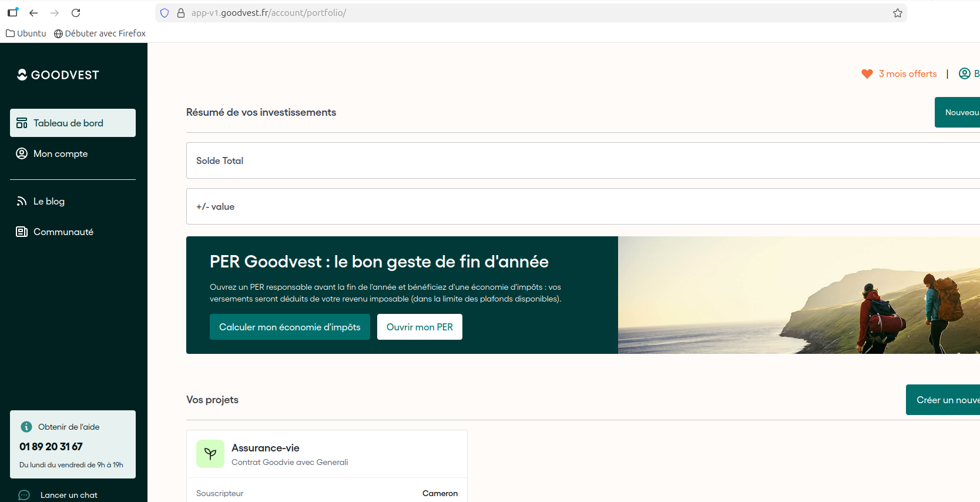Viewport: 980px width, 502px height.
Task: Bookmark this page with star icon
Action: point(897,13)
